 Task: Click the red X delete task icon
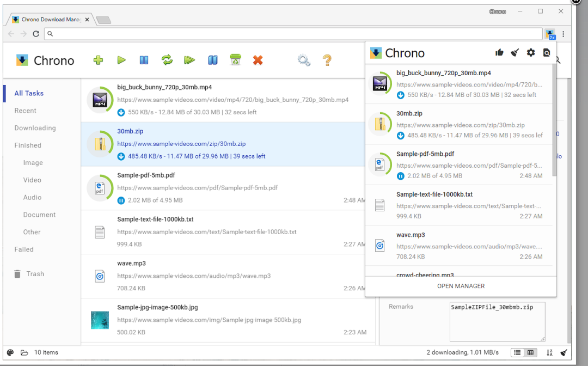point(258,60)
